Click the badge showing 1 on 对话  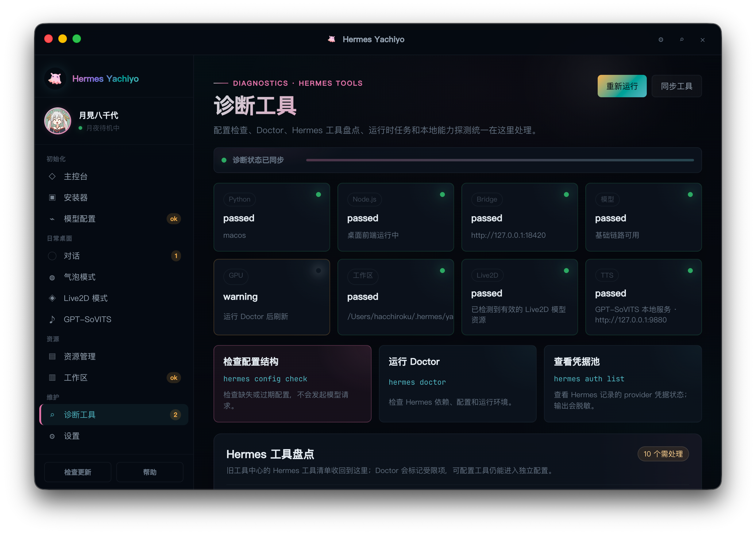pos(176,256)
